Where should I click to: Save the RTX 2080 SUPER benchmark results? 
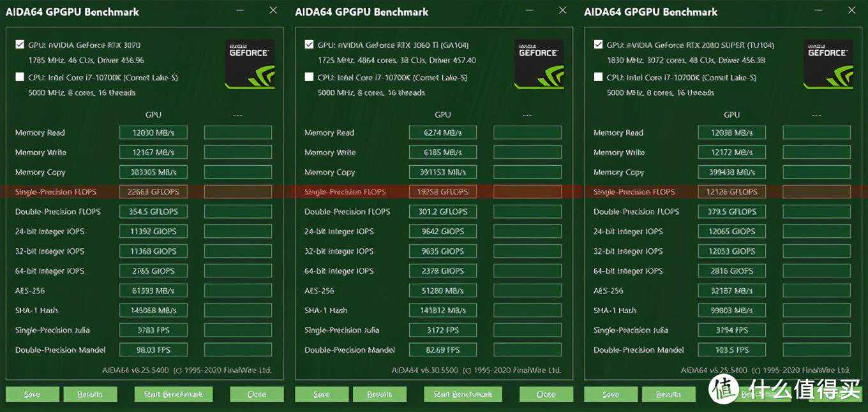pyautogui.click(x=611, y=394)
